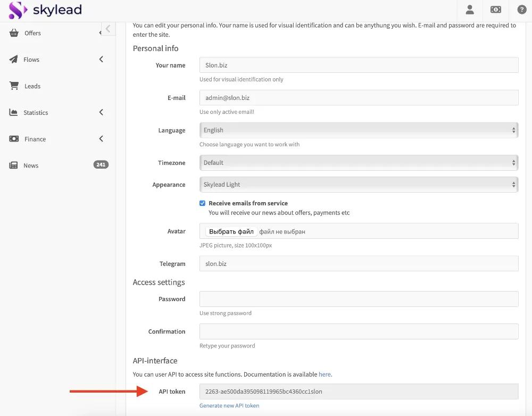Click the Password input field
This screenshot has width=532, height=416.
pyautogui.click(x=359, y=298)
